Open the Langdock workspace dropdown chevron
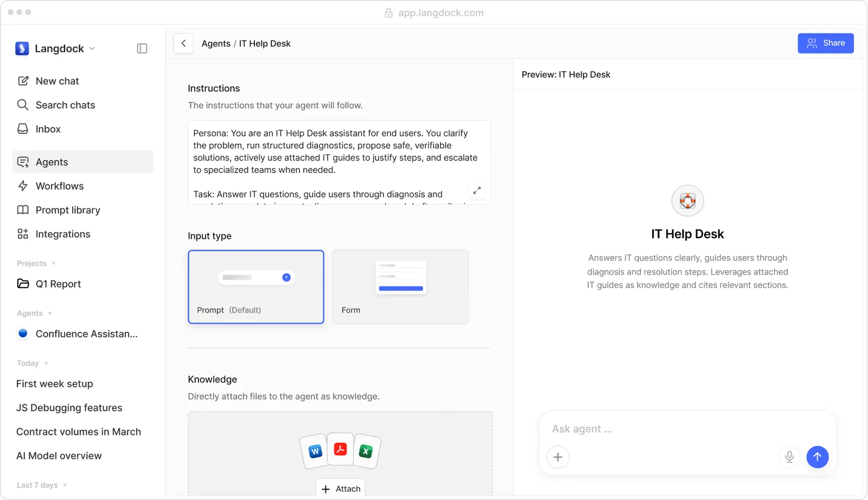This screenshot has height=500, width=868. coord(92,48)
